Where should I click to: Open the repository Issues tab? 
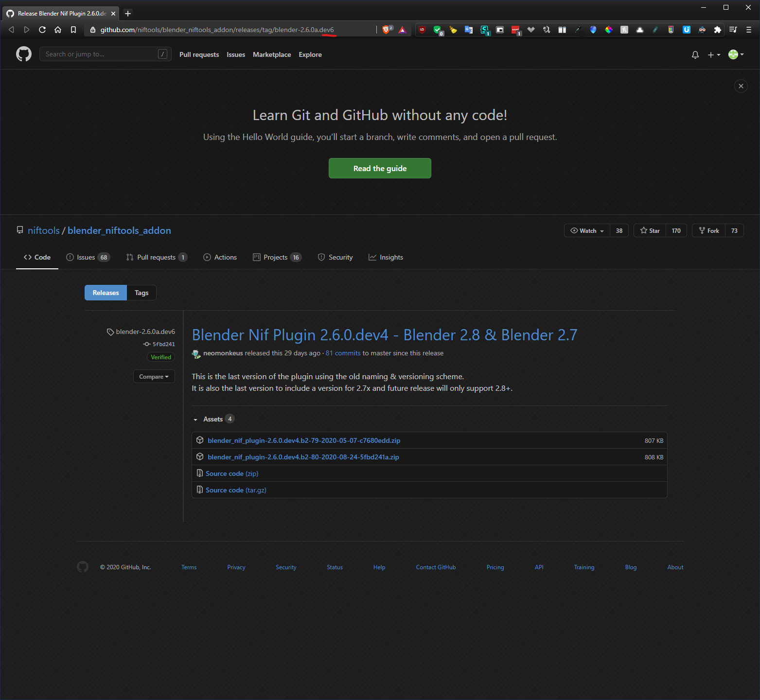click(x=88, y=257)
